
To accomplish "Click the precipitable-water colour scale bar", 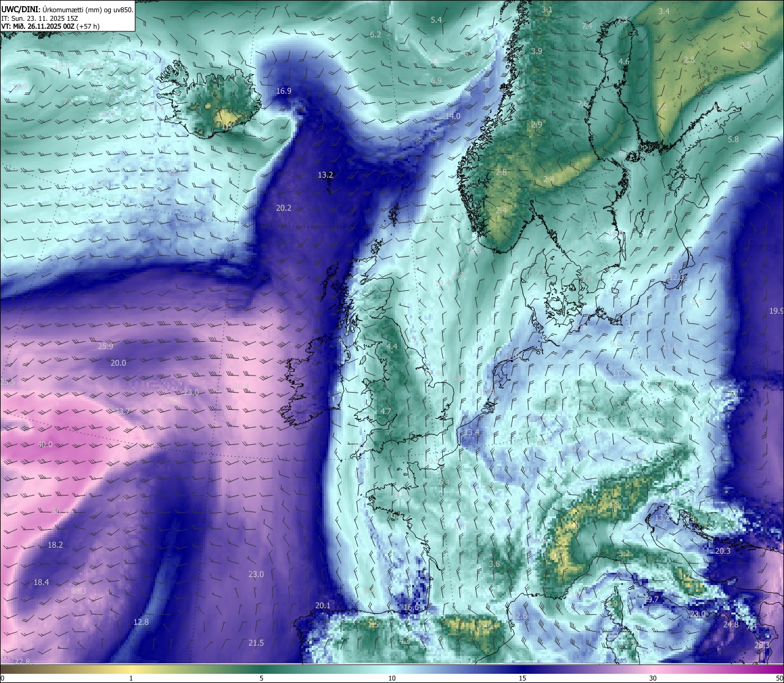I will coord(392,668).
